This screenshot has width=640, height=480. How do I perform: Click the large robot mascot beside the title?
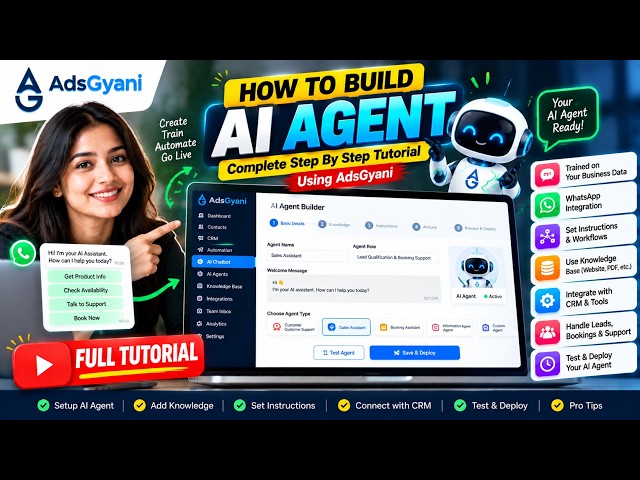pos(482,147)
